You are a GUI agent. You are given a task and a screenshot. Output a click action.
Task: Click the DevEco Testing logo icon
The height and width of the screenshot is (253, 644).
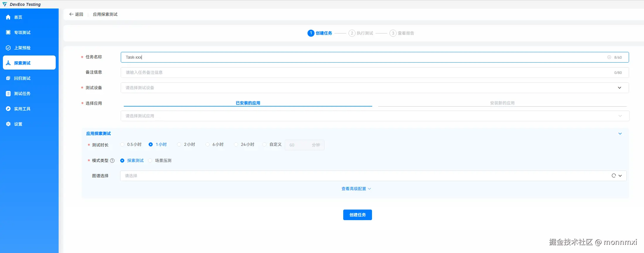pos(5,4)
